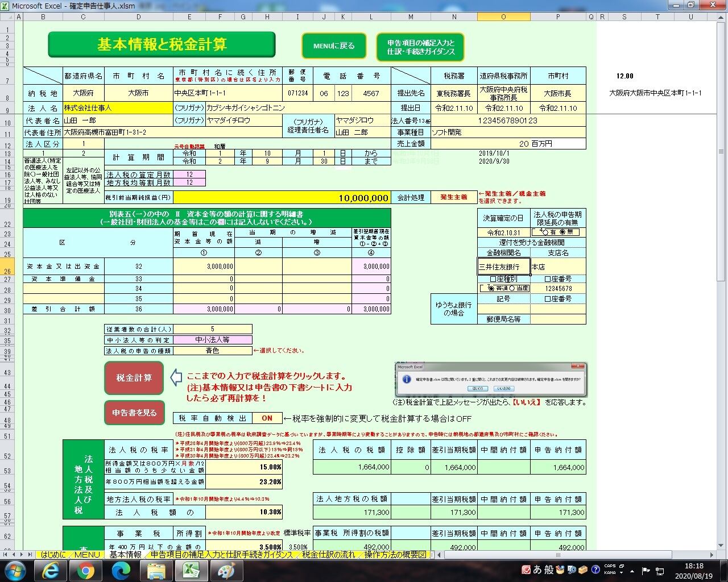This screenshot has height=582, width=728.
Task: Open the Paint taskbar icon
Action: click(x=226, y=569)
